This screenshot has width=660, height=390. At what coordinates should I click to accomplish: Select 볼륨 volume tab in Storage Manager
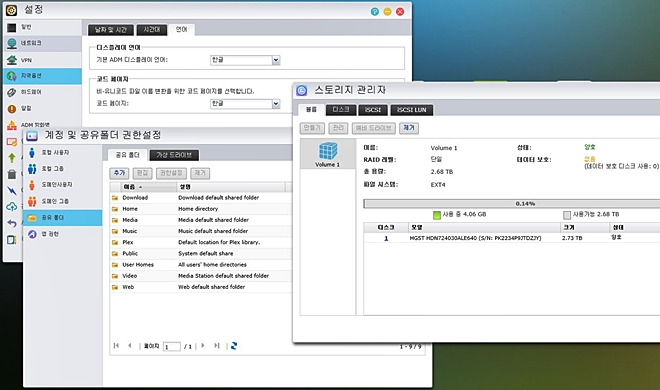tap(311, 109)
